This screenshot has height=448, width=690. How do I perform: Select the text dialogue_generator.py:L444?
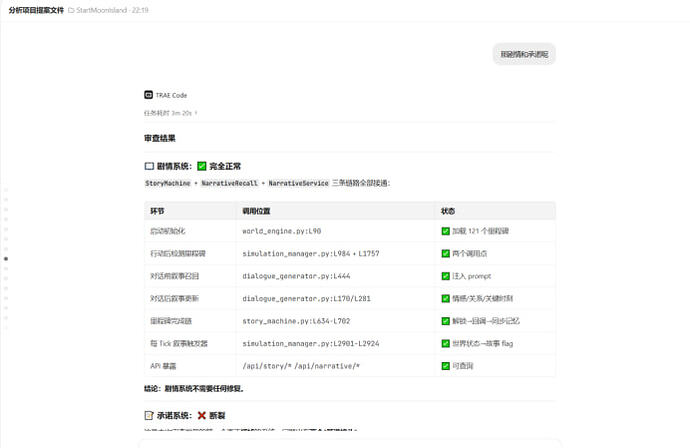coord(296,276)
